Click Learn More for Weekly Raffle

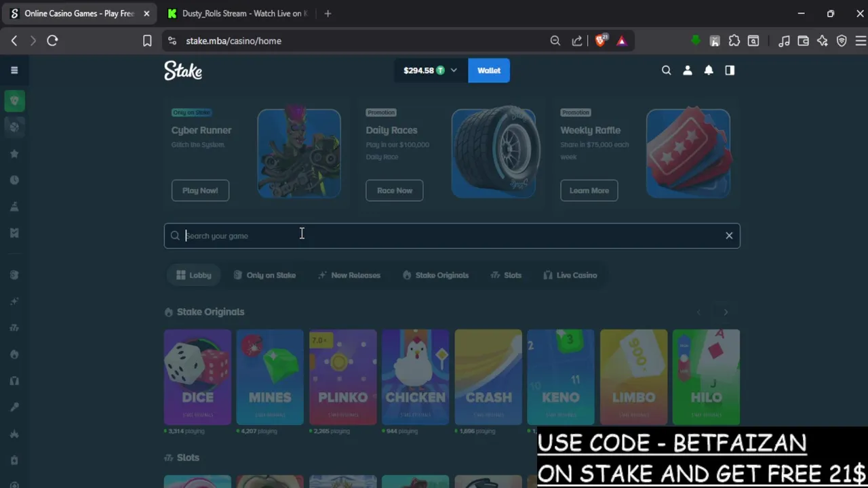pos(589,190)
